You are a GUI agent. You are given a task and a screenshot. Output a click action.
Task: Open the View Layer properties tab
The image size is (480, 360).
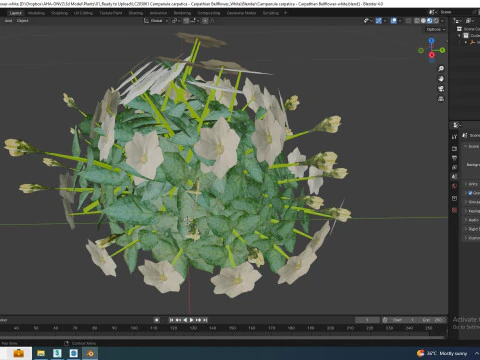point(454,167)
